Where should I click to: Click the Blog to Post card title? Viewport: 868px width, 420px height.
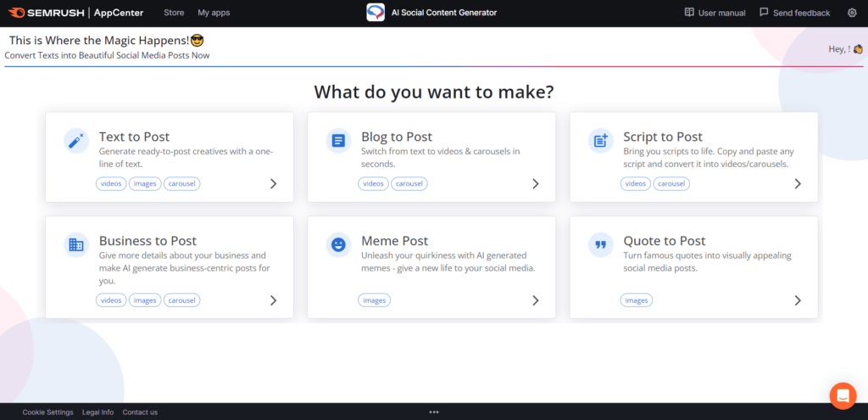(x=397, y=137)
